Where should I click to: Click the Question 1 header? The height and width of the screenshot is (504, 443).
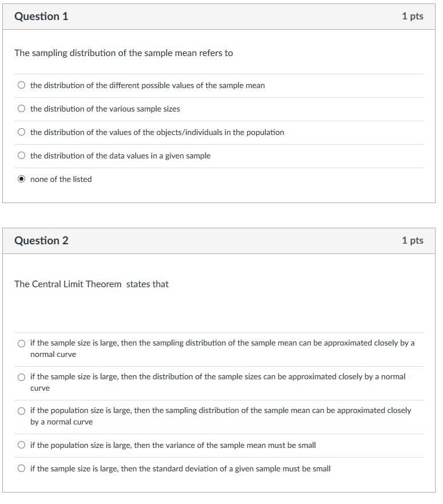[x=41, y=16]
